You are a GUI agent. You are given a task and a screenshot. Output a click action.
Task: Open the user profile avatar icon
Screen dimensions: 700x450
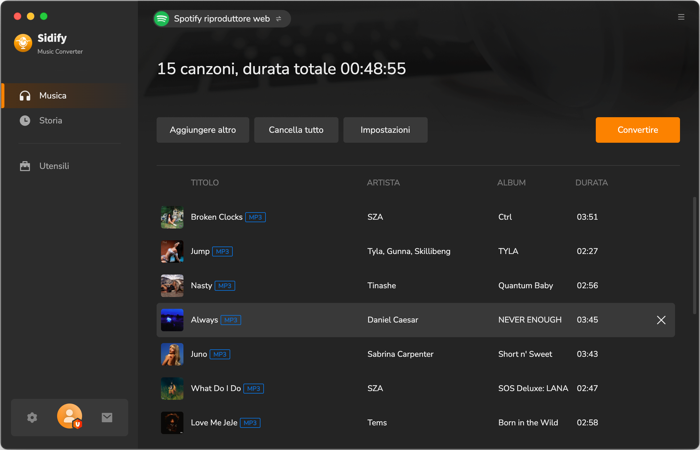coord(70,416)
